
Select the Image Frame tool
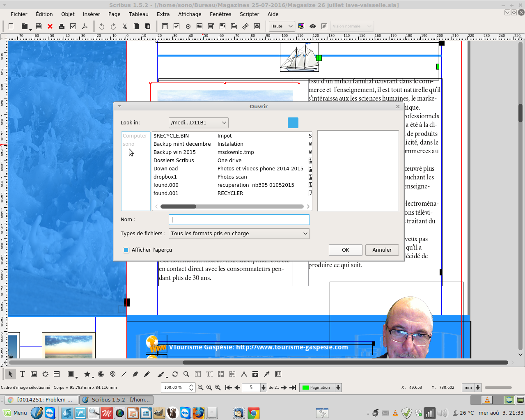[34, 374]
